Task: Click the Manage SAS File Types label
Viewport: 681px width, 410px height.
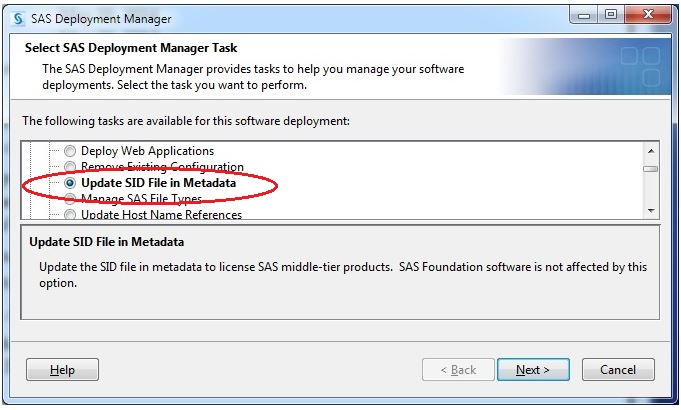Action: tap(142, 199)
